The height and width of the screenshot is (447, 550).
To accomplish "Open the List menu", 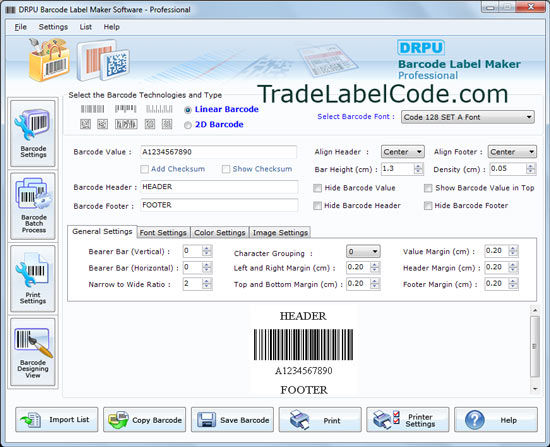I will (86, 27).
